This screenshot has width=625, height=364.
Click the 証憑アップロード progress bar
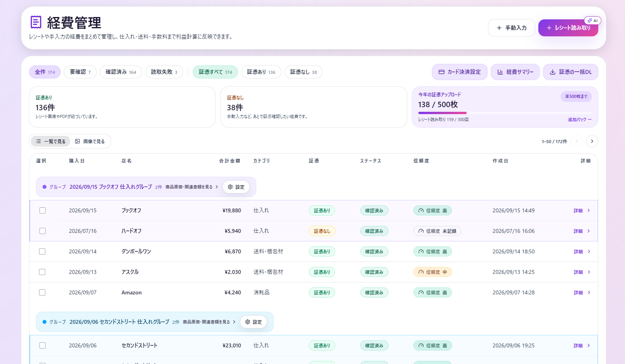[x=505, y=113]
